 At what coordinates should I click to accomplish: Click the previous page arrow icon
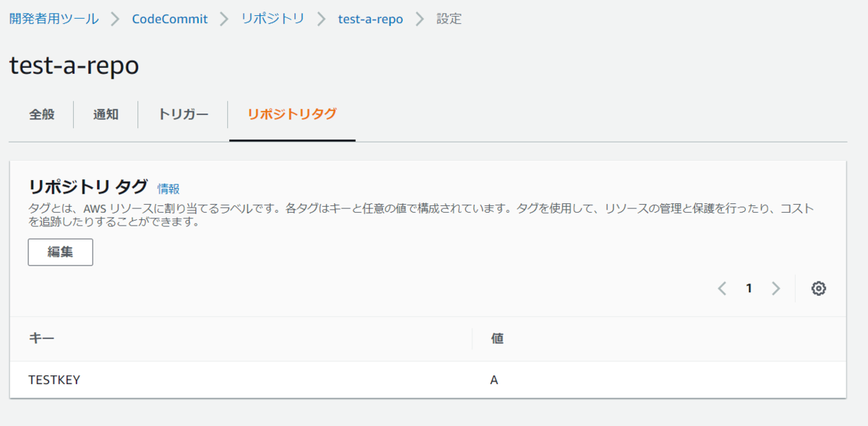pyautogui.click(x=721, y=288)
